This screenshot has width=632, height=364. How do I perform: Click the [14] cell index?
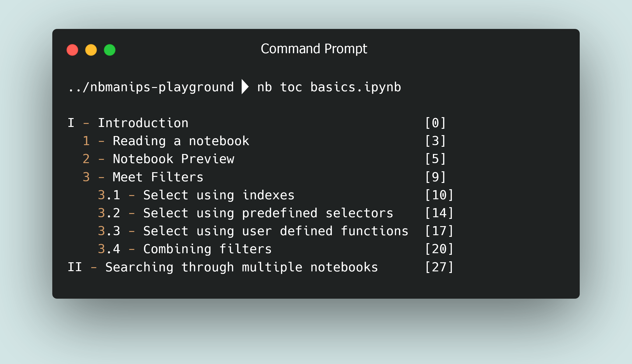point(439,213)
